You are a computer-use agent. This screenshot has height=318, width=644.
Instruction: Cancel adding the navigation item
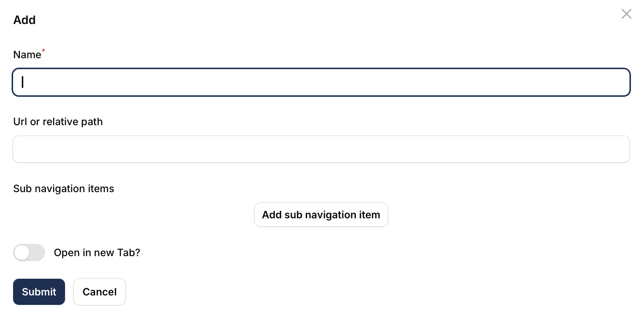[x=100, y=292]
